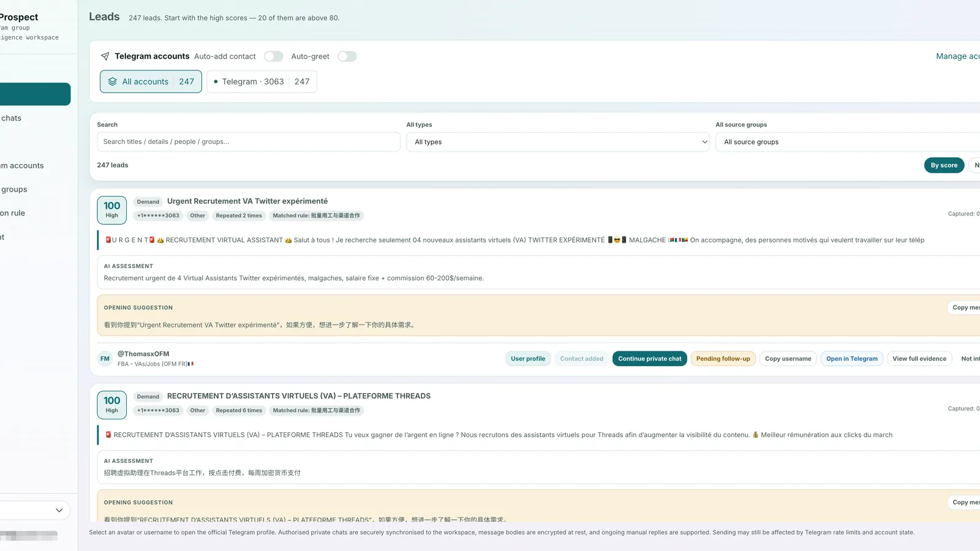Click the Open in Telegram button
980x551 pixels.
pos(852,359)
